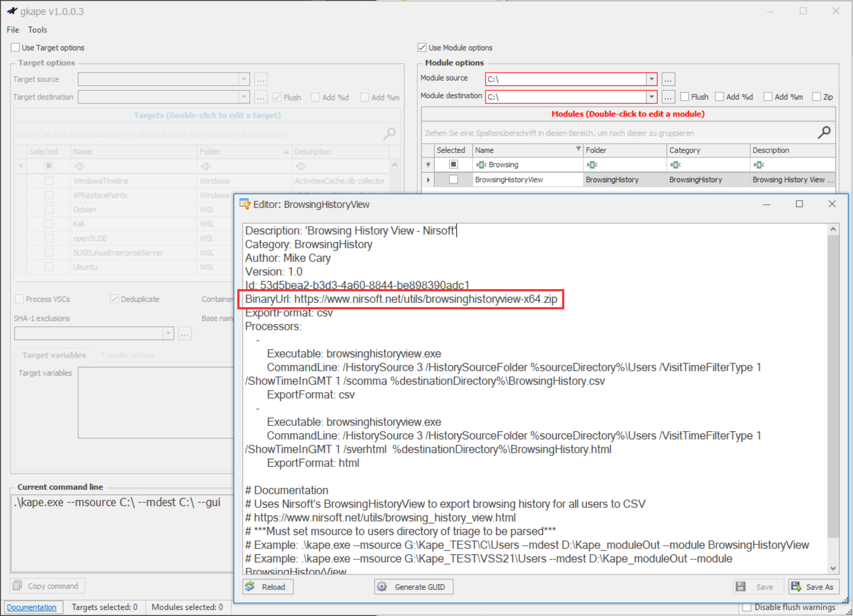Viewport: 853px width, 616px height.
Task: Click the Generate GUID button
Action: (414, 586)
